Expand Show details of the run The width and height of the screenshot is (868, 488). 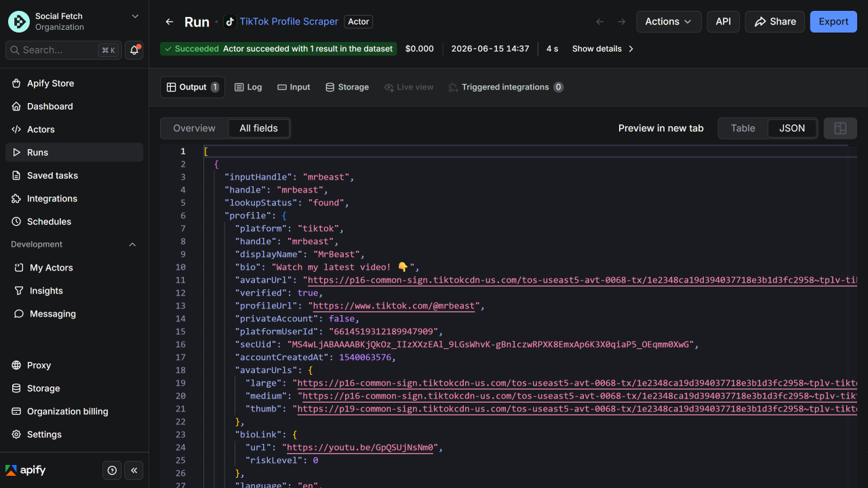click(603, 49)
